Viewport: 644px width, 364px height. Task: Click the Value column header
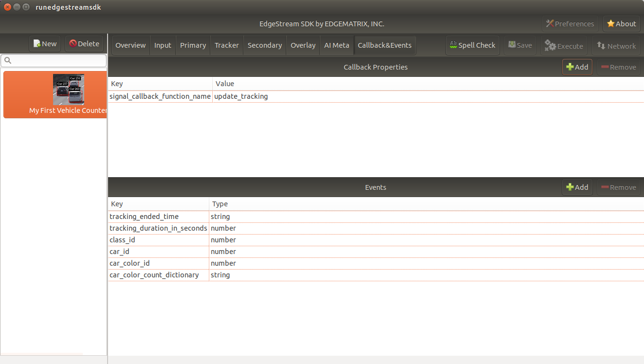428,84
